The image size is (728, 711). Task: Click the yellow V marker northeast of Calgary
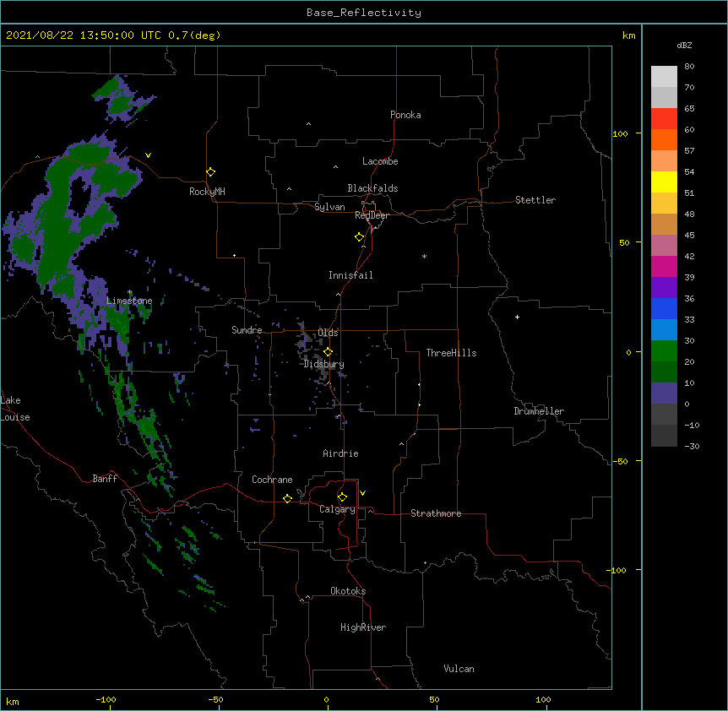(x=362, y=493)
